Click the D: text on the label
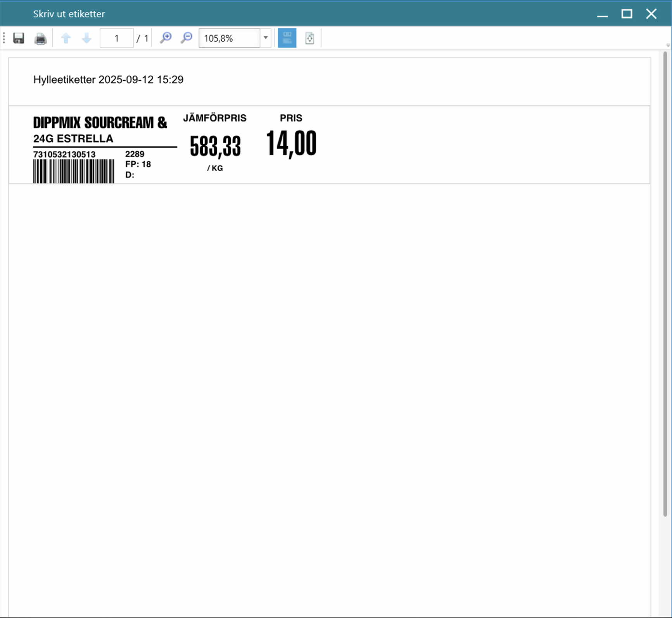 [130, 175]
